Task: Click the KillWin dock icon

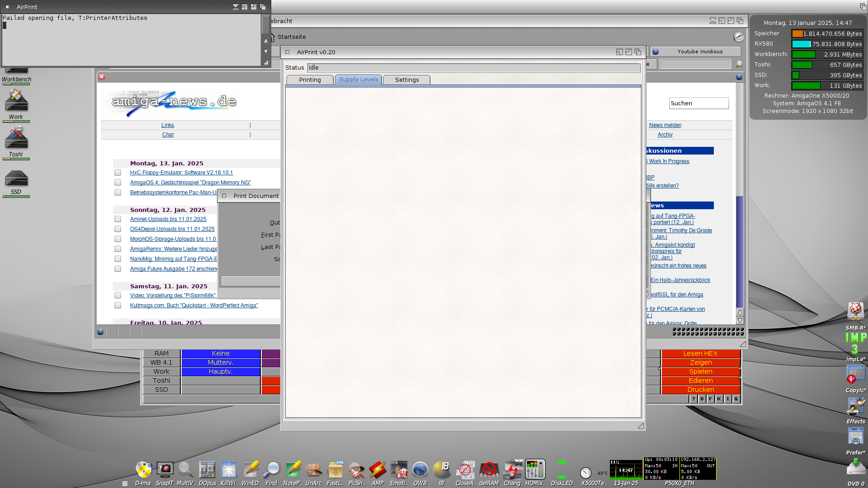Action: 229,470
